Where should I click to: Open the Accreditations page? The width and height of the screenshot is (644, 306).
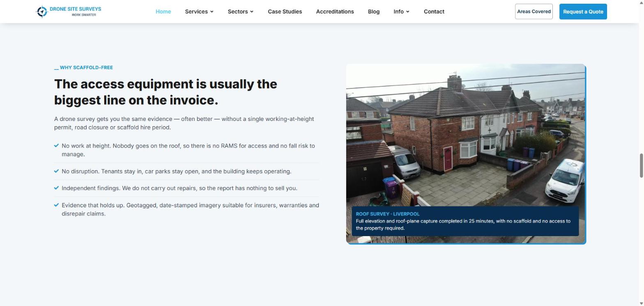(x=335, y=12)
